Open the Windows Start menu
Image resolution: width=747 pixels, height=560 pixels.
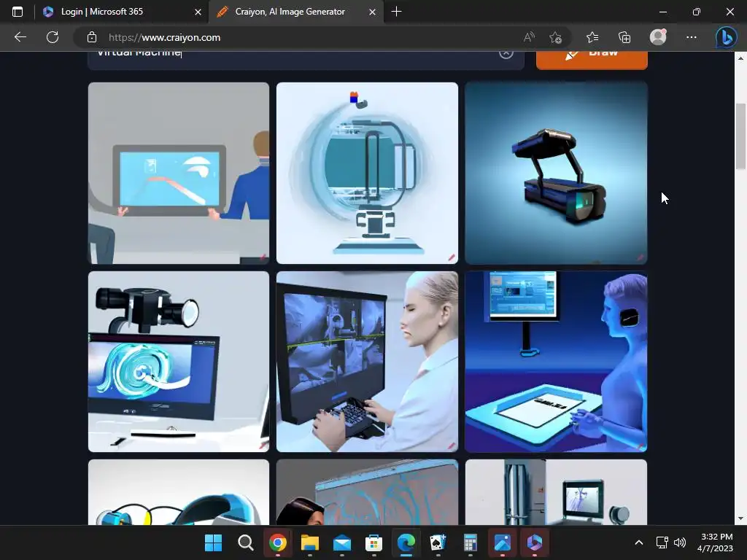coord(213,542)
